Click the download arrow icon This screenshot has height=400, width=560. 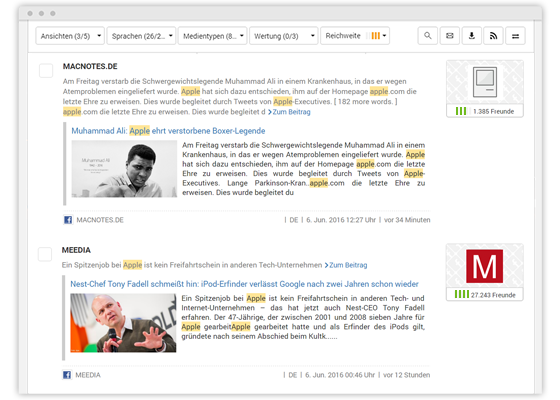(x=472, y=36)
